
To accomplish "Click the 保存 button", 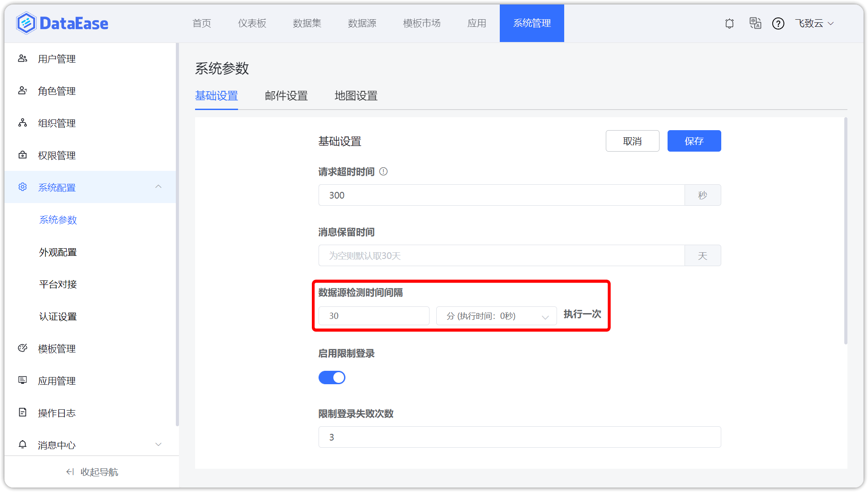I will (x=694, y=141).
